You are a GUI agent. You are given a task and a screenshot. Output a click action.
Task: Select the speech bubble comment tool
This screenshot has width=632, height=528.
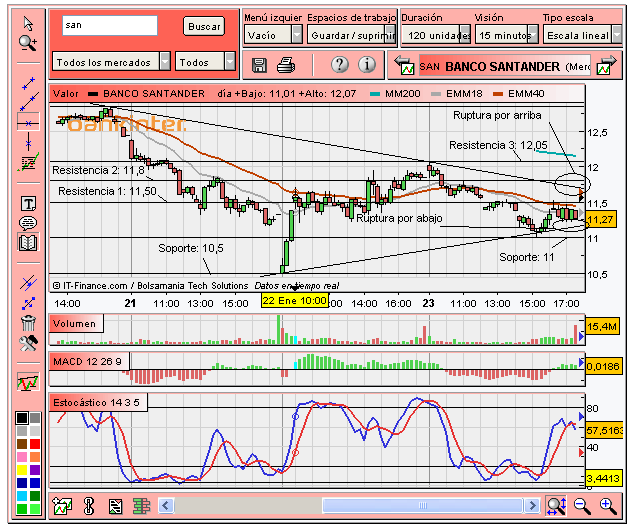pos(28,223)
